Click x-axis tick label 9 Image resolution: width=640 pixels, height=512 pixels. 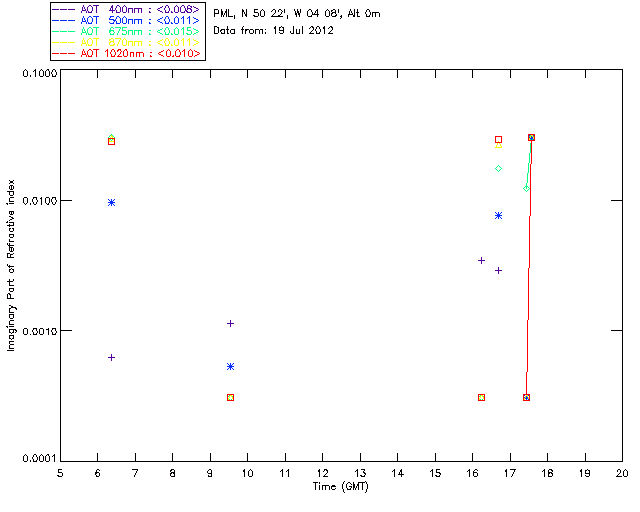point(210,473)
